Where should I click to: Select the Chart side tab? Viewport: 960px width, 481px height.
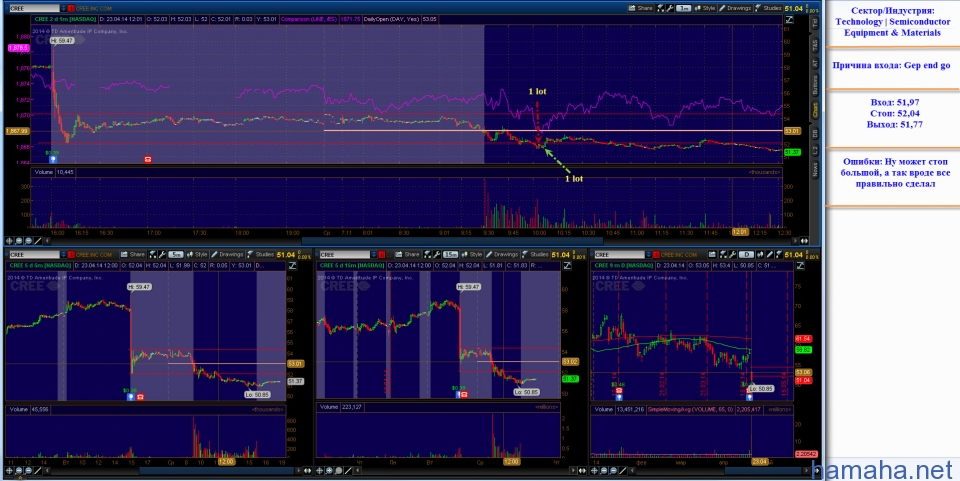814,110
